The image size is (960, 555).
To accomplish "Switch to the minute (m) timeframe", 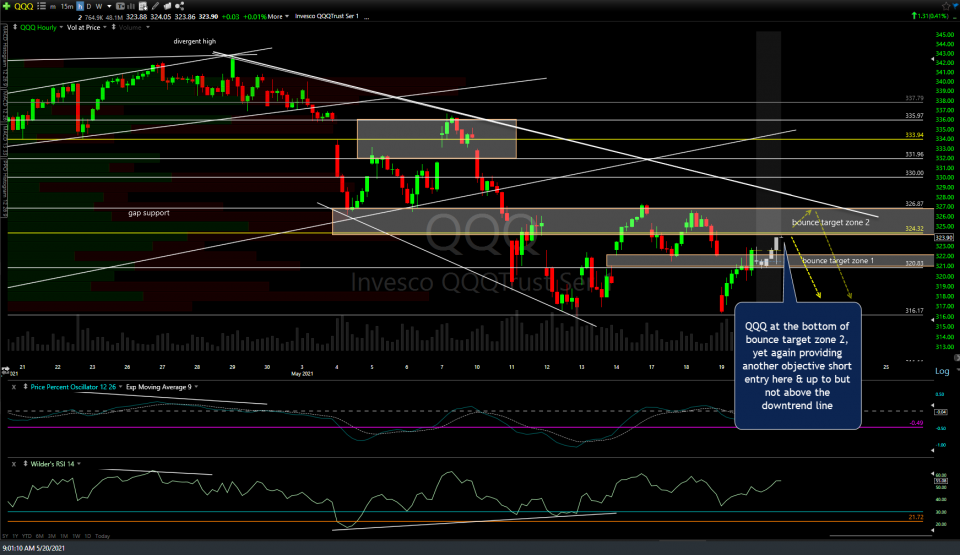I will point(53,7).
